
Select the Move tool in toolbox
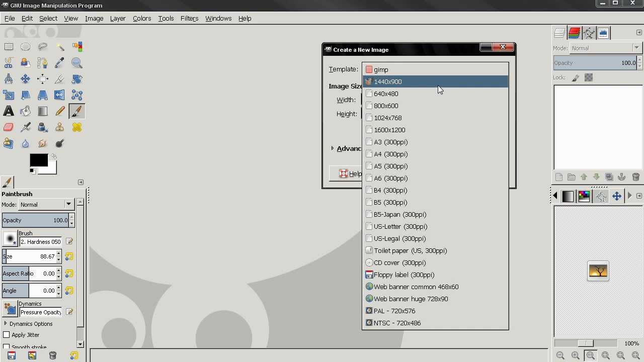click(26, 79)
